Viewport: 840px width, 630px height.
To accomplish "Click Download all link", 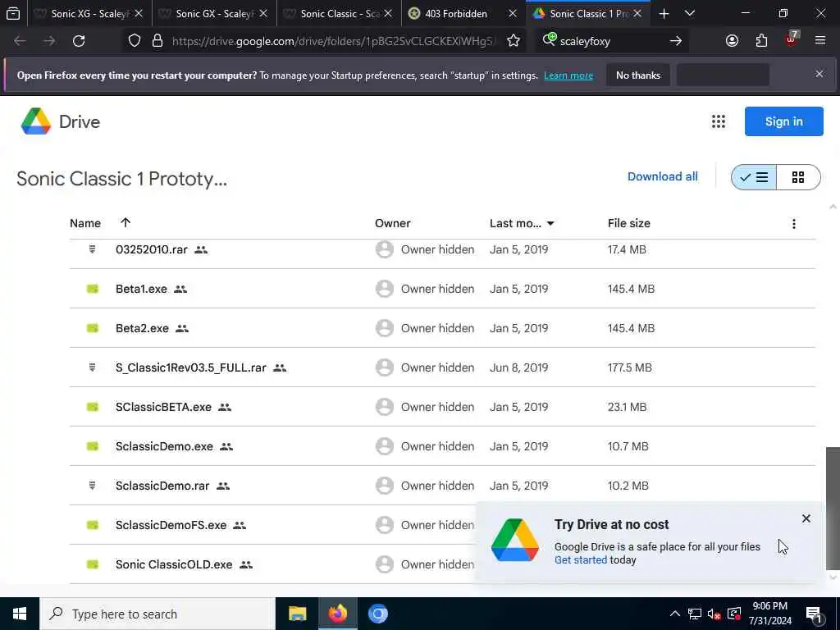I will point(662,177).
